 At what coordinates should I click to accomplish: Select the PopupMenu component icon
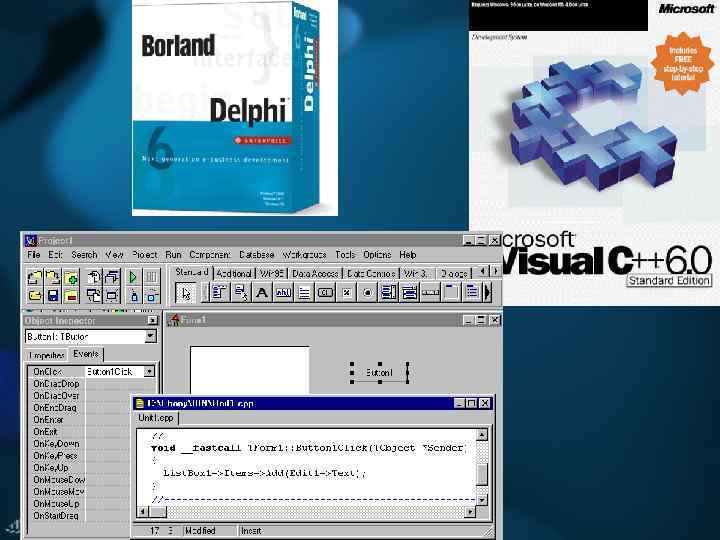coord(241,292)
